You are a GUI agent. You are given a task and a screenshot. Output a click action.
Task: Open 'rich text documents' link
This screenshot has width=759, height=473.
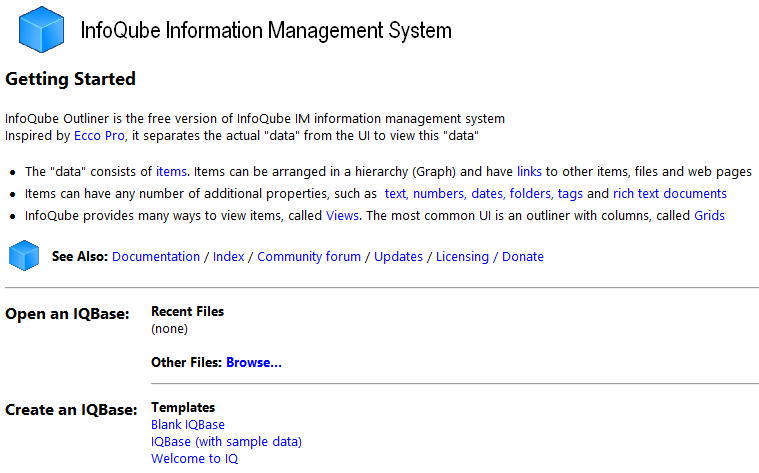point(670,194)
